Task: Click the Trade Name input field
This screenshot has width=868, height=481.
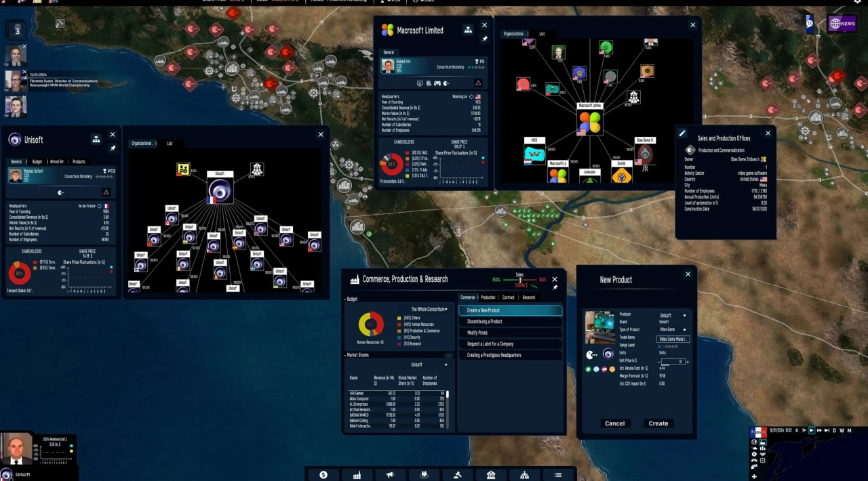Action: coord(673,339)
